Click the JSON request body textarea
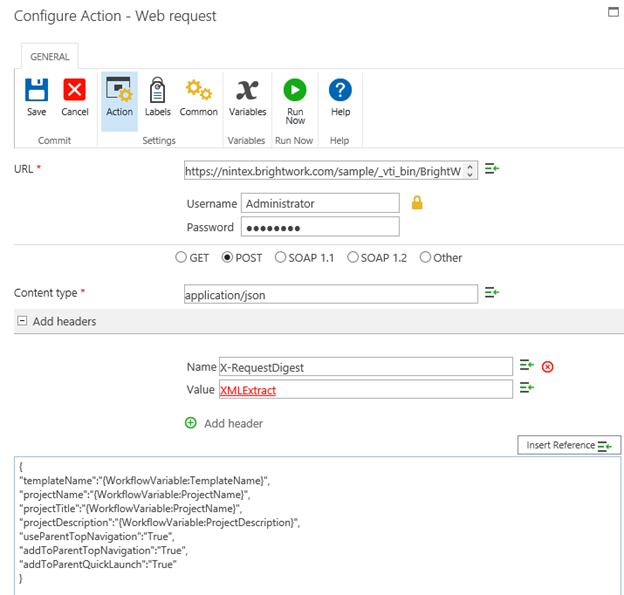Image resolution: width=624 pixels, height=595 pixels. tap(317, 525)
